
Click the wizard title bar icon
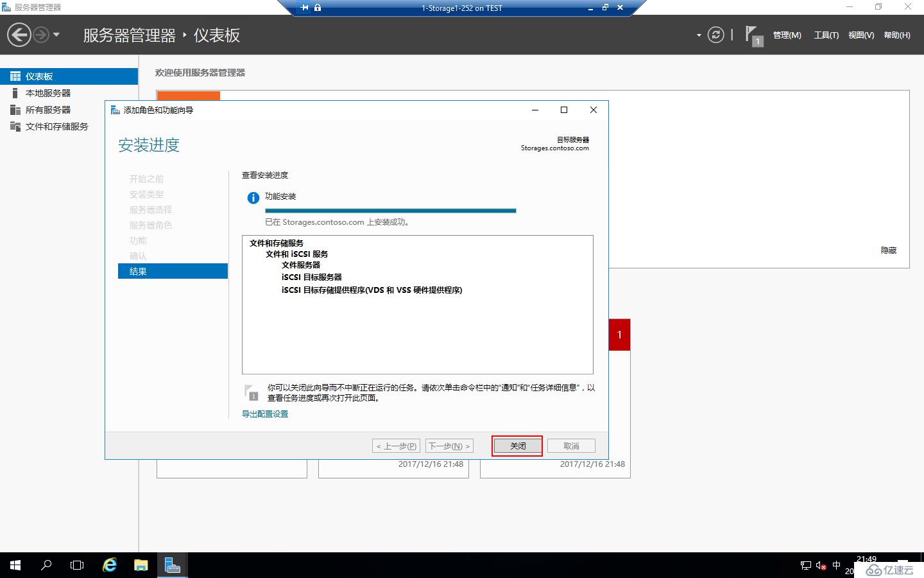coord(116,110)
